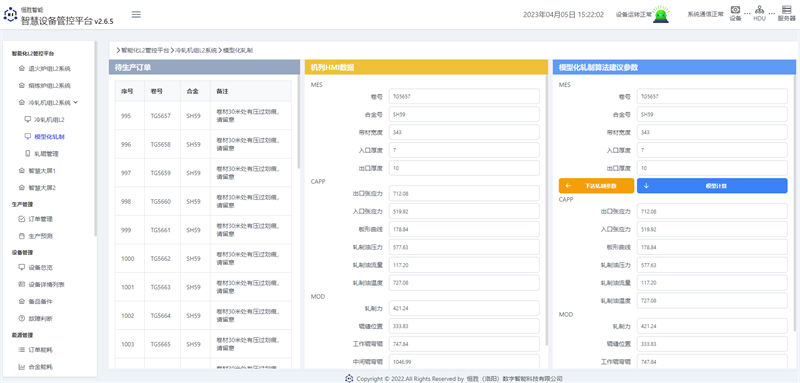Click the orange 下达轧制参数 button
800x383 pixels.
tap(596, 186)
